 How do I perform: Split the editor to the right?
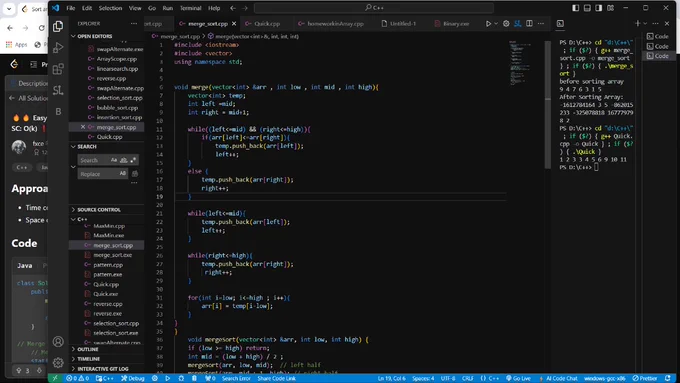tap(530, 23)
